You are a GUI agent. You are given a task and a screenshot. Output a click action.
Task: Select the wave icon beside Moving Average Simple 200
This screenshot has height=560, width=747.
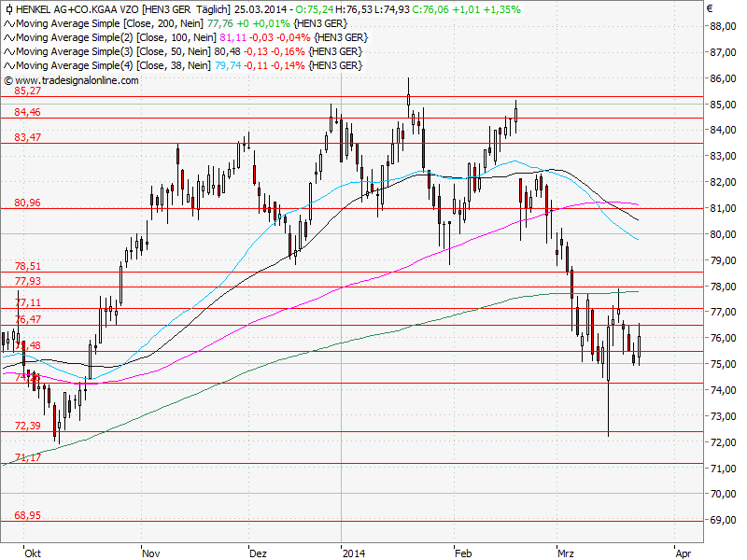[9, 25]
